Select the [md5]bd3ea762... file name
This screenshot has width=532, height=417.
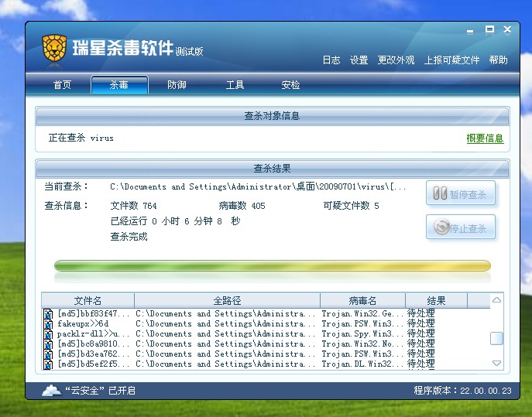[93, 354]
